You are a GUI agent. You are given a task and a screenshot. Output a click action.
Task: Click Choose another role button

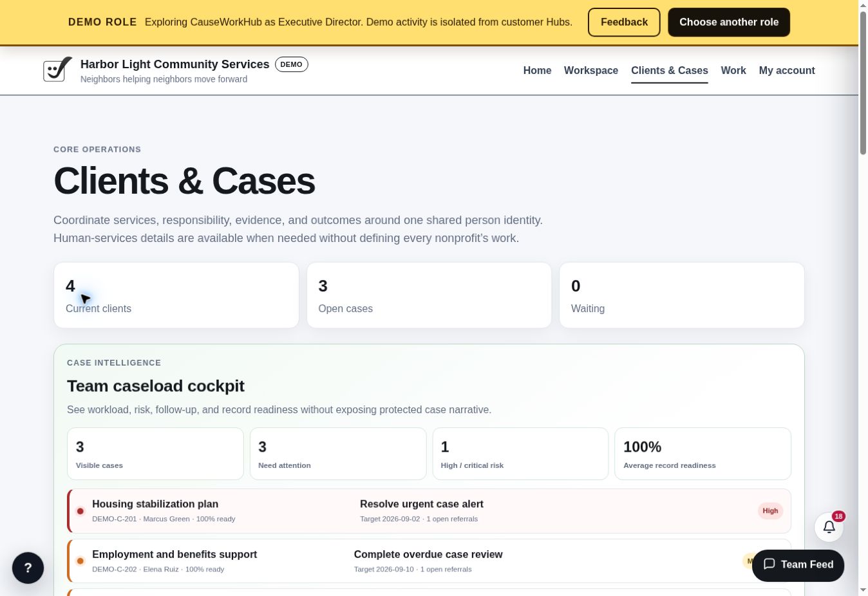pos(729,22)
